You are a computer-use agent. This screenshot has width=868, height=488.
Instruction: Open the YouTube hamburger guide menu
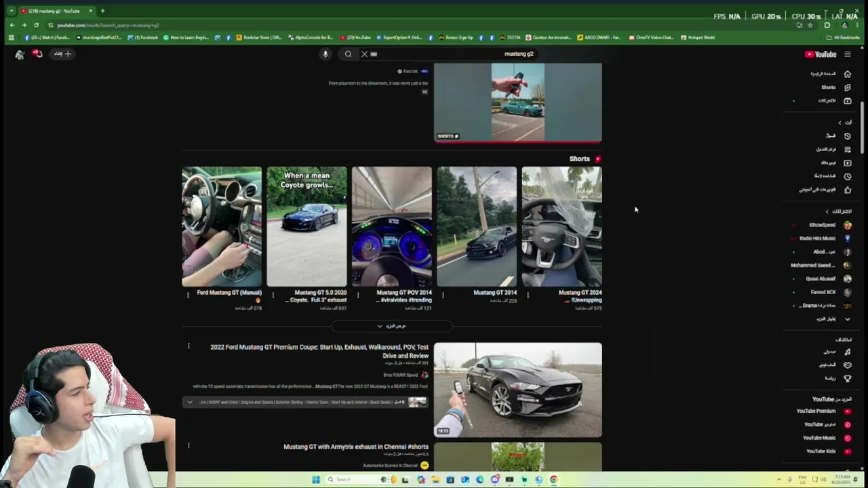[847, 54]
